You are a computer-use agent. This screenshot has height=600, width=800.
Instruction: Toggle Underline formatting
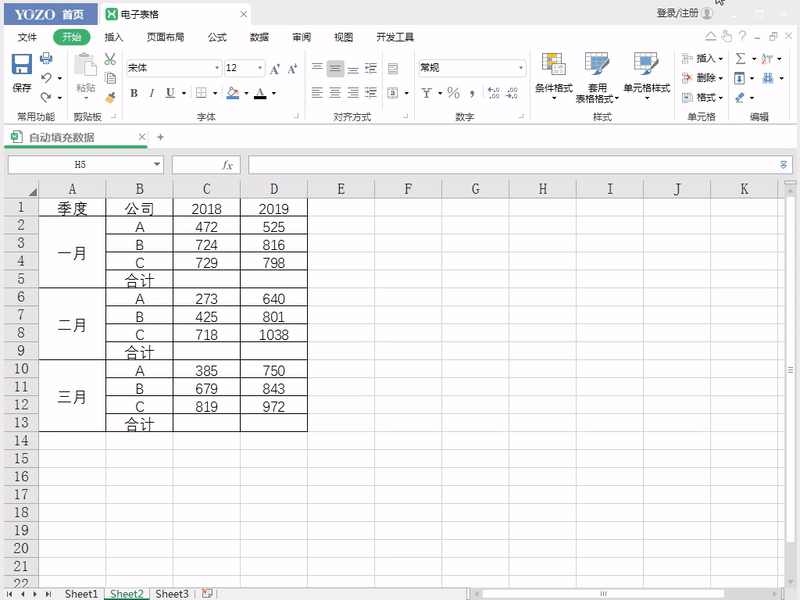coord(170,93)
